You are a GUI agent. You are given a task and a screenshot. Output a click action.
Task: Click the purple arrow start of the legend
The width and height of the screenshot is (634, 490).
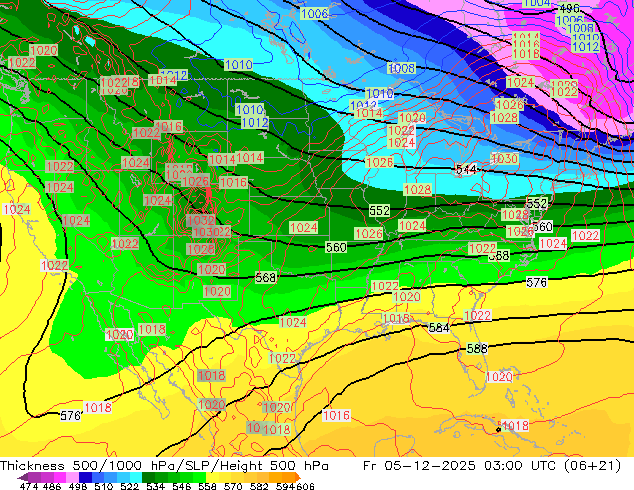tap(23, 477)
